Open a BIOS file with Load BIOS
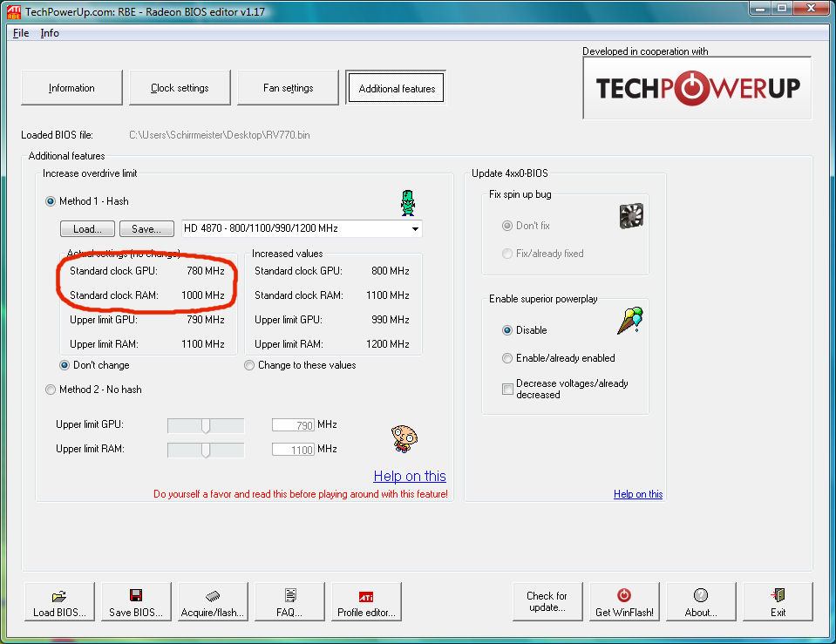This screenshot has width=836, height=644. tap(59, 602)
